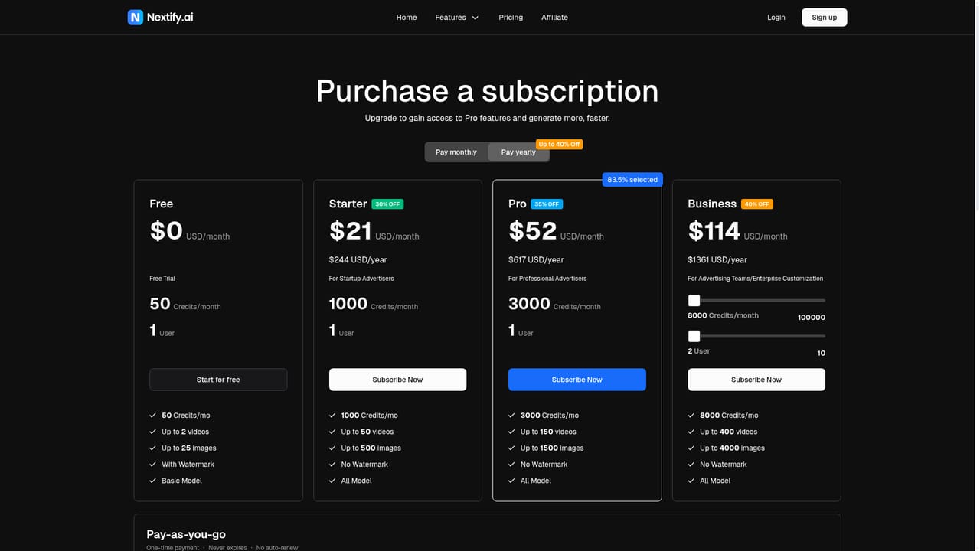
Task: Go to the Pricing page
Action: [x=511, y=18]
